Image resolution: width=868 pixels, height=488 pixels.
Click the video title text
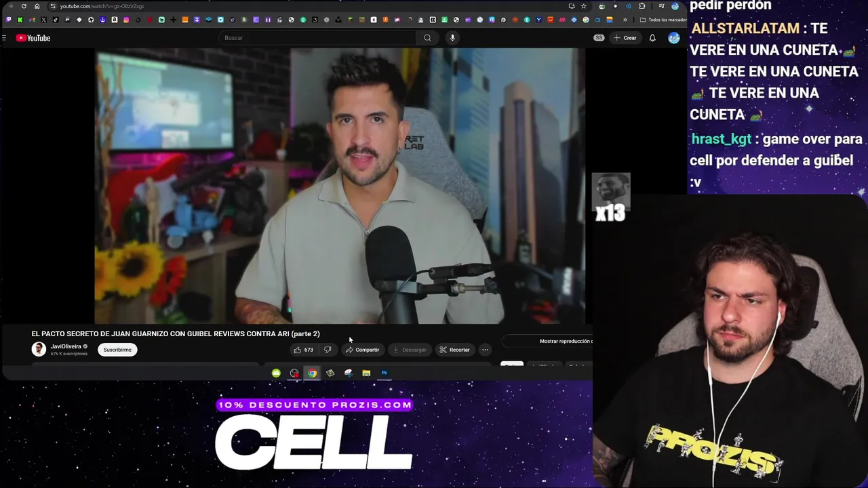(x=176, y=333)
